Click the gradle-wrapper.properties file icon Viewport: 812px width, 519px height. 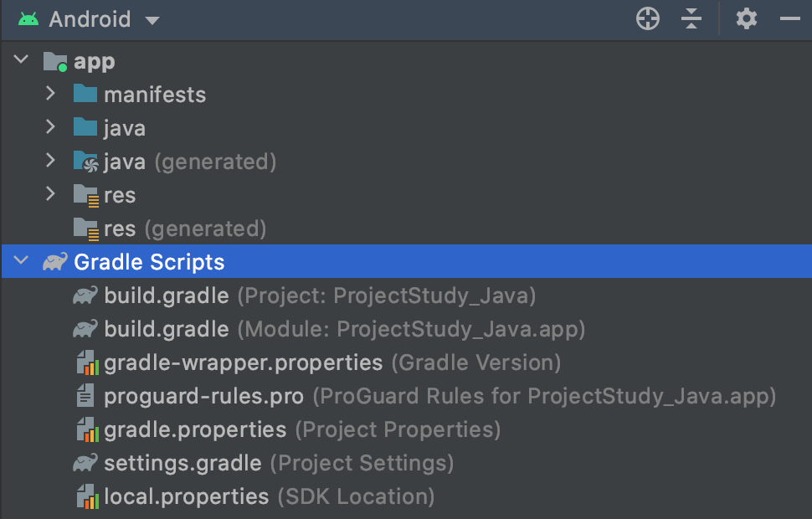[x=85, y=362]
